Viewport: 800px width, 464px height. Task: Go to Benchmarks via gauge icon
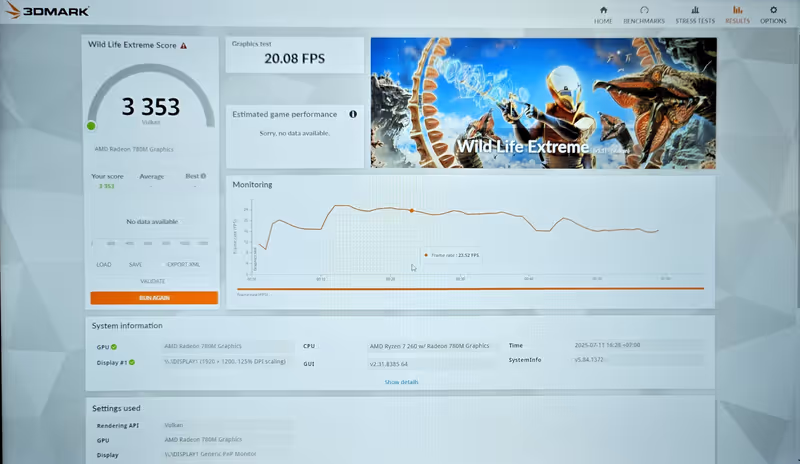pos(645,10)
